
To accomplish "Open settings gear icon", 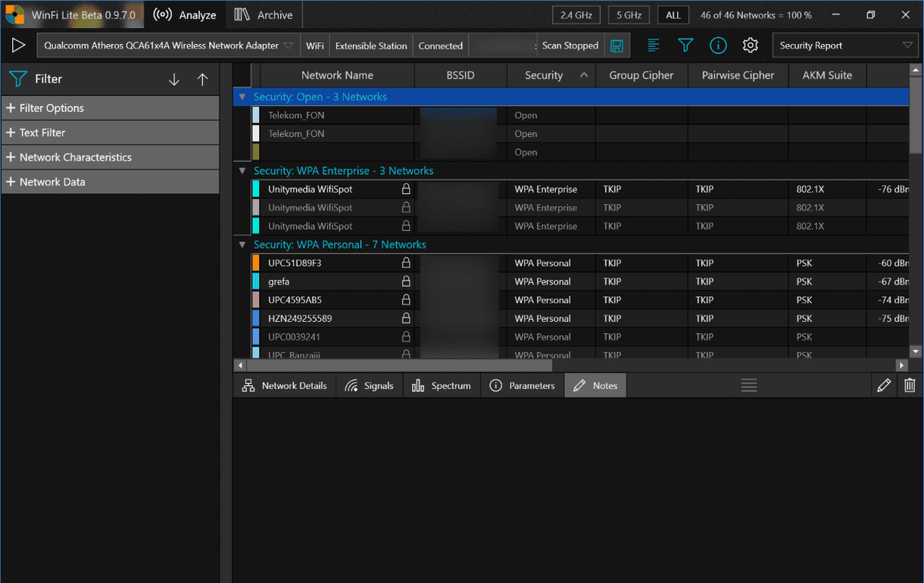I will [750, 45].
